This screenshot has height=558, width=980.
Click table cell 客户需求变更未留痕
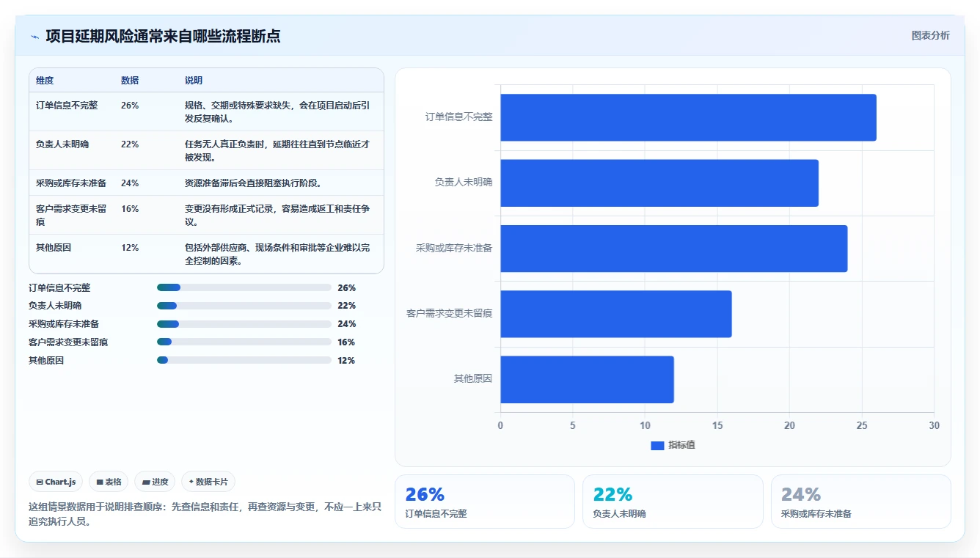(71, 215)
